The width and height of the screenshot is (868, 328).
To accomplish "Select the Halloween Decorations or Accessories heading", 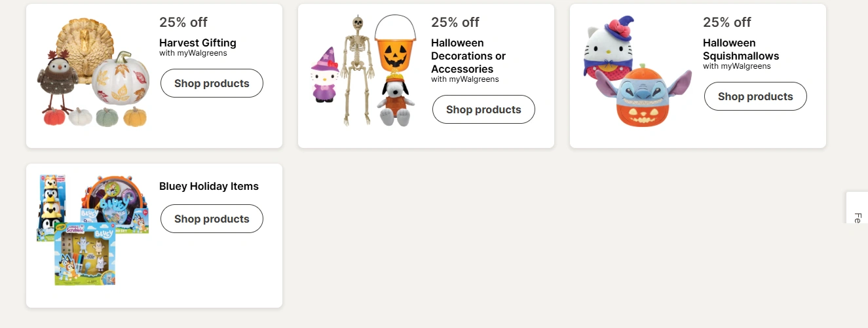I will pos(468,56).
